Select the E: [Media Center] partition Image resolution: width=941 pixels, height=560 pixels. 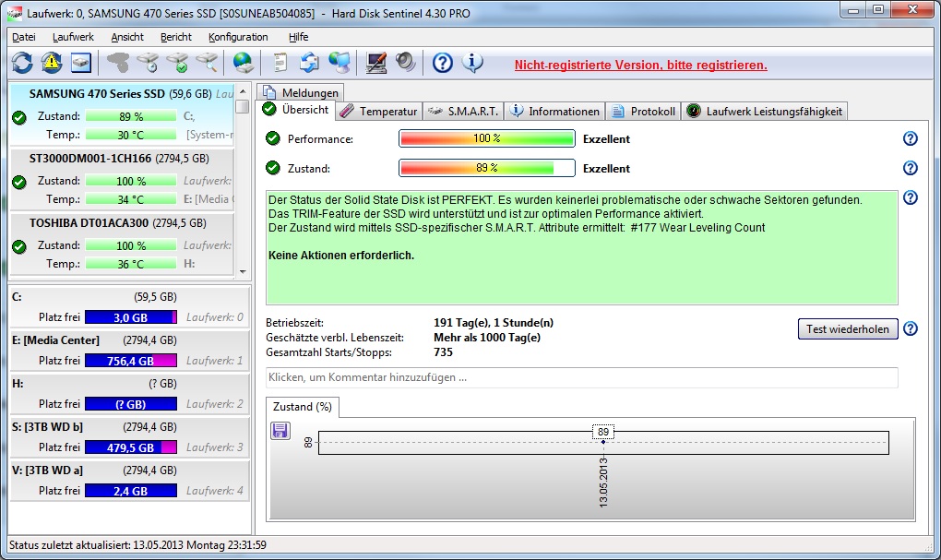[x=129, y=351]
